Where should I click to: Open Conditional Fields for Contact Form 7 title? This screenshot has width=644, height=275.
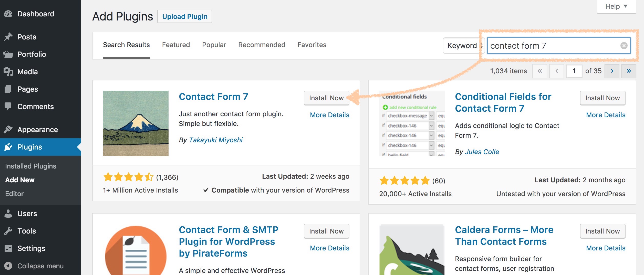pyautogui.click(x=503, y=102)
